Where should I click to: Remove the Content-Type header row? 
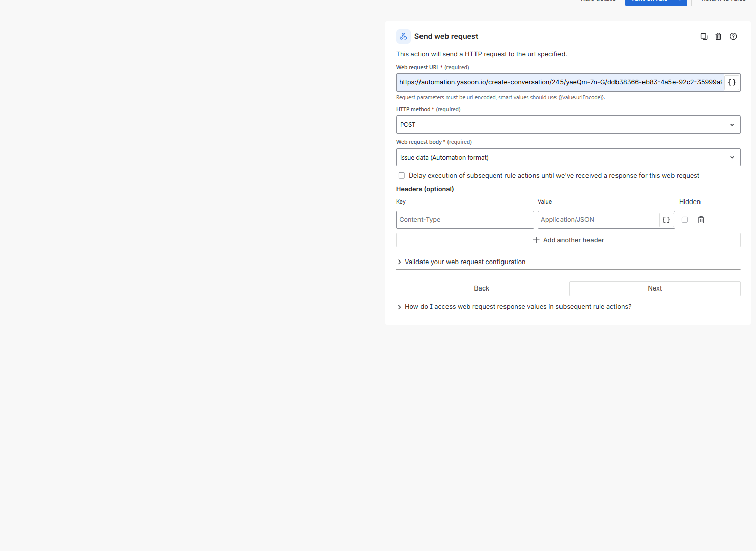(x=701, y=220)
